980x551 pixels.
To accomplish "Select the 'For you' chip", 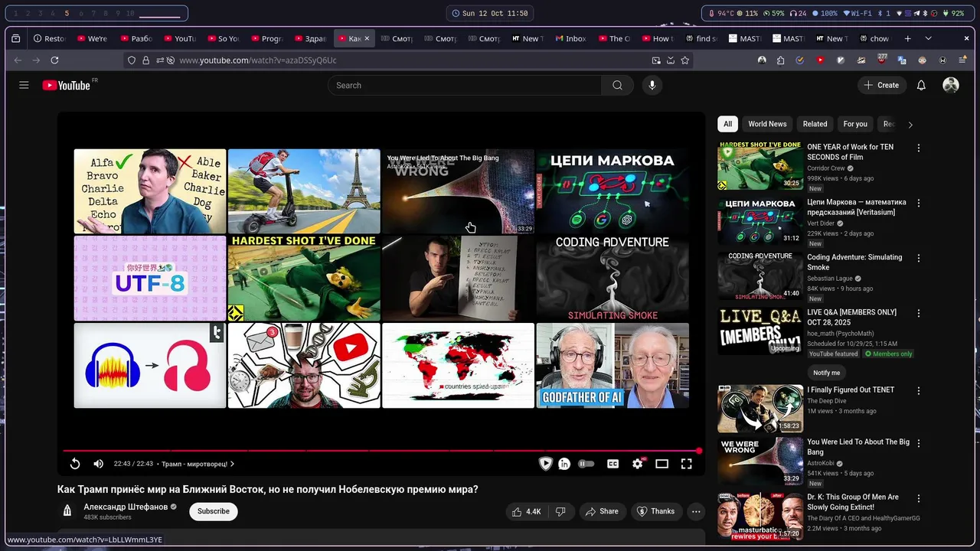I will (x=855, y=124).
